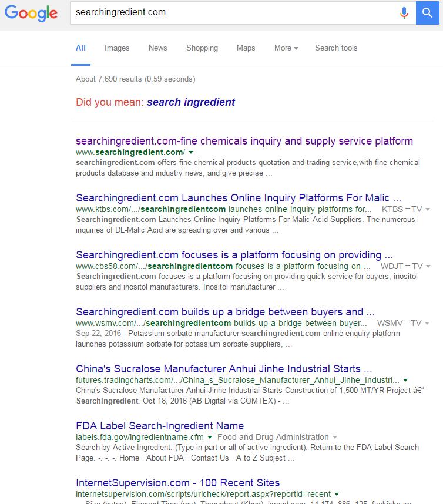Click the 'search ingredient' suggestion link

coord(191,102)
